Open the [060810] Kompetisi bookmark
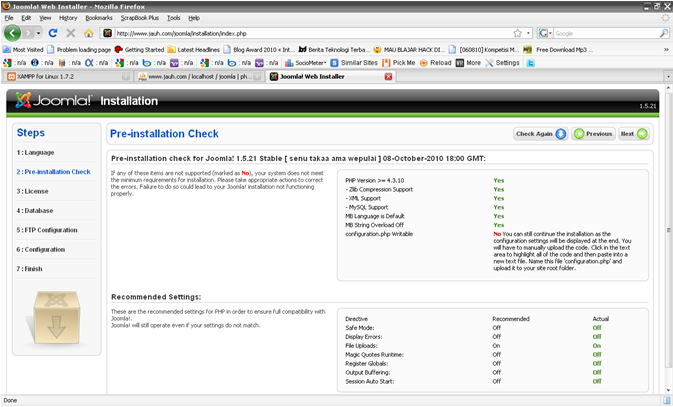 [484, 49]
